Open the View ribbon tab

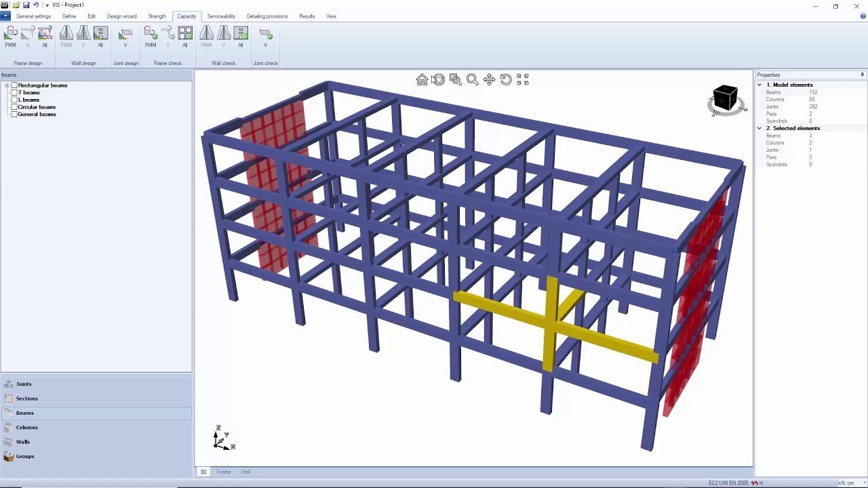coord(331,16)
